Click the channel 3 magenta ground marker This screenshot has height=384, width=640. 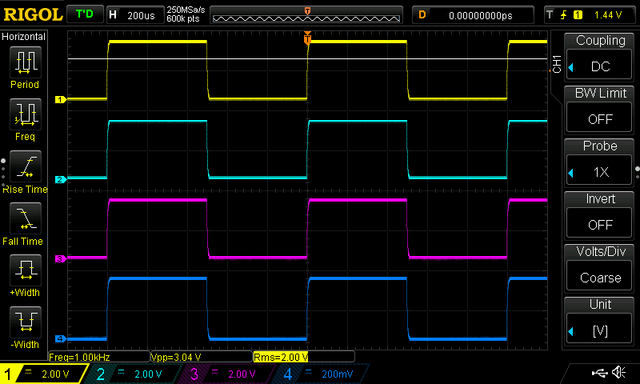[x=60, y=259]
